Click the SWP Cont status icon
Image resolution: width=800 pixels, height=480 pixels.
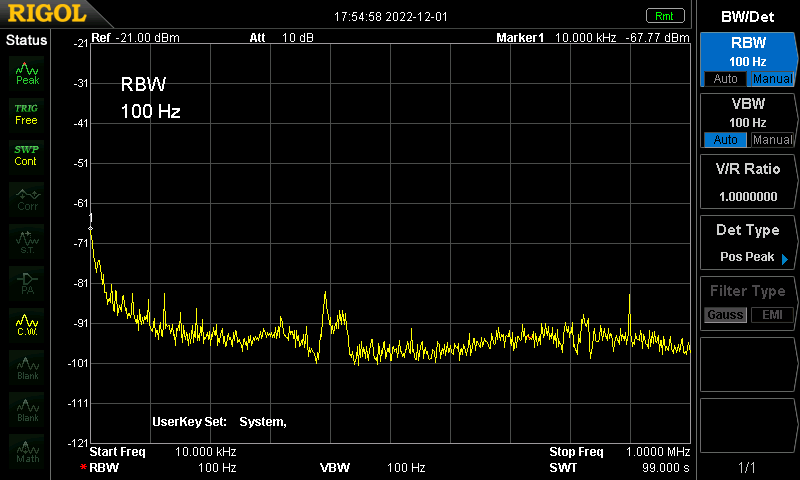(27, 156)
